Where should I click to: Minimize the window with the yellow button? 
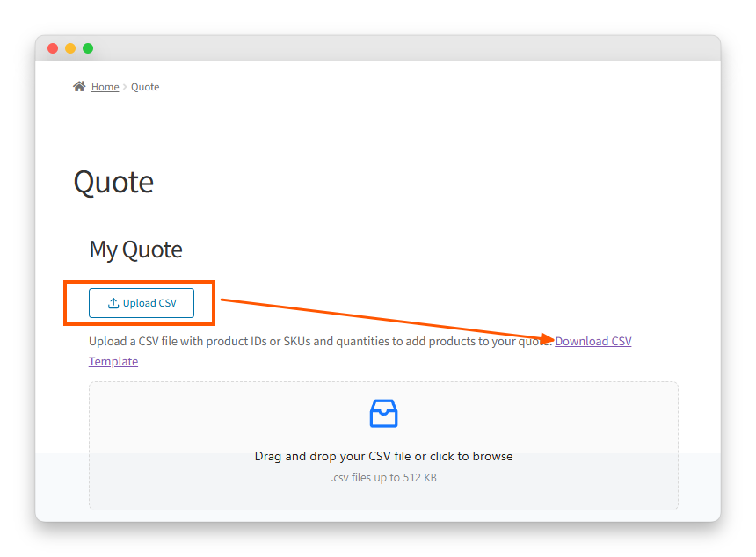tap(70, 48)
